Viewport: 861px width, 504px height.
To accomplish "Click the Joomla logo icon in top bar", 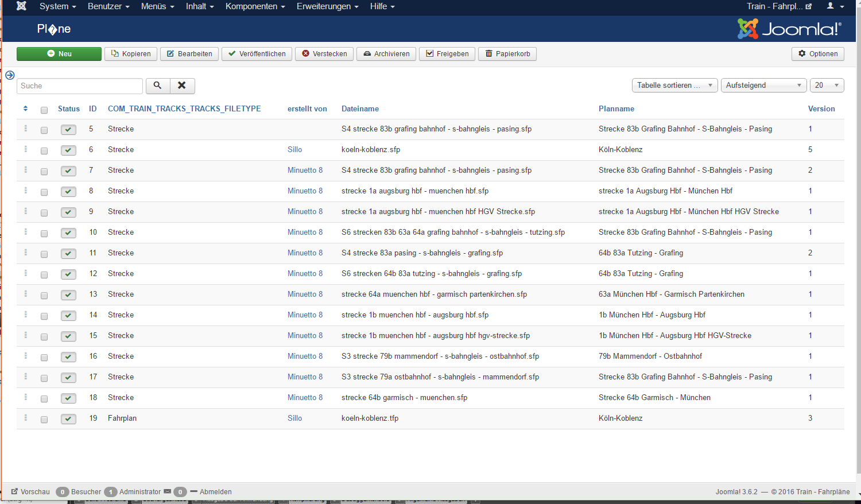I will tap(21, 6).
